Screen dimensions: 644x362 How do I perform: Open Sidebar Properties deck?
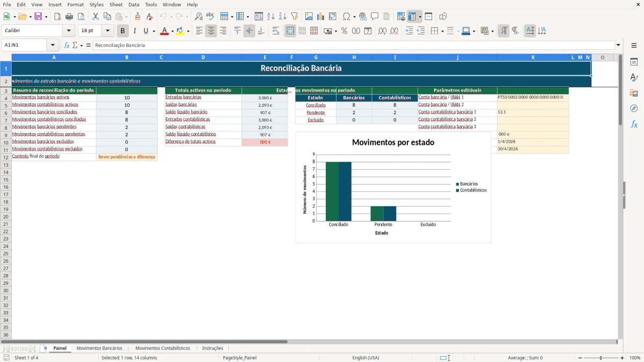click(634, 62)
